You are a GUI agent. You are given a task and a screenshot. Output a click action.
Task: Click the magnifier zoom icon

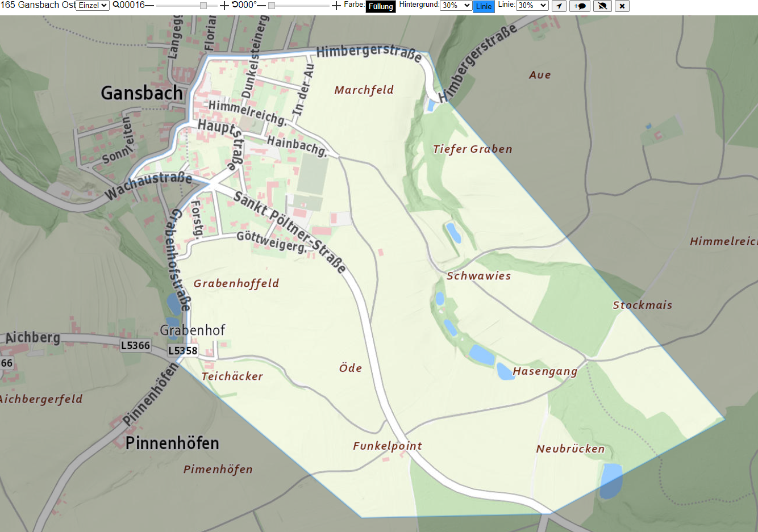(x=116, y=5)
